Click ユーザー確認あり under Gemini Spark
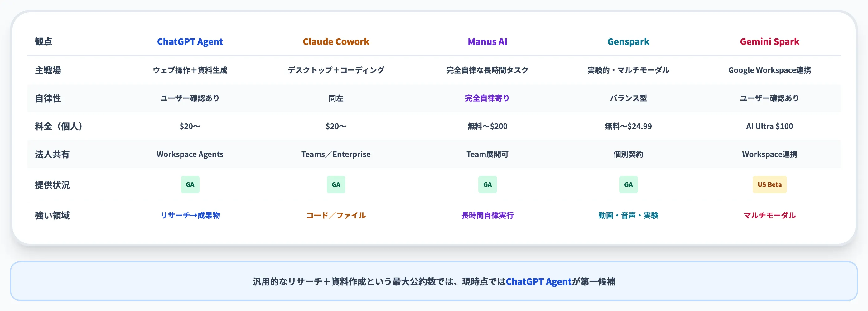Viewport: 868px width, 311px height. coord(769,98)
